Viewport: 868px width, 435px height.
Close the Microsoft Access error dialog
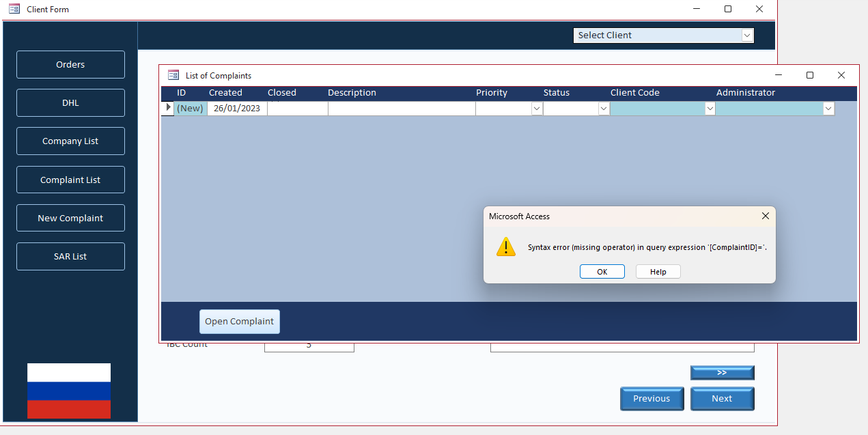[765, 216]
